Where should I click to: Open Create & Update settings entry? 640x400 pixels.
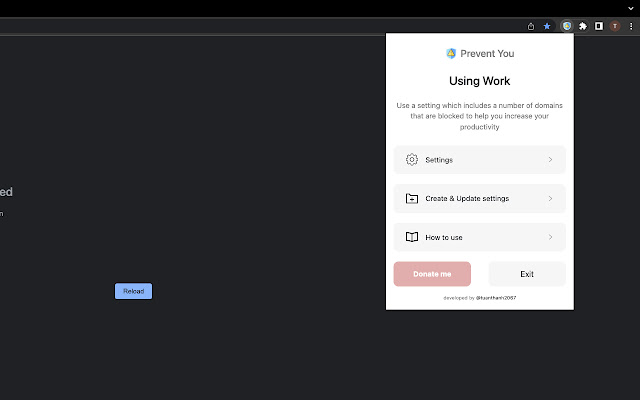(480, 198)
